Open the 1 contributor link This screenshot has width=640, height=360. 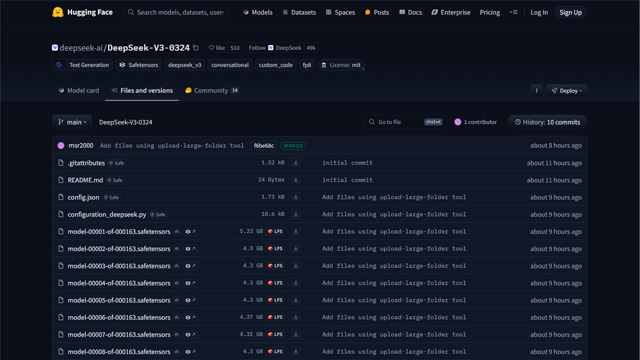tap(476, 122)
